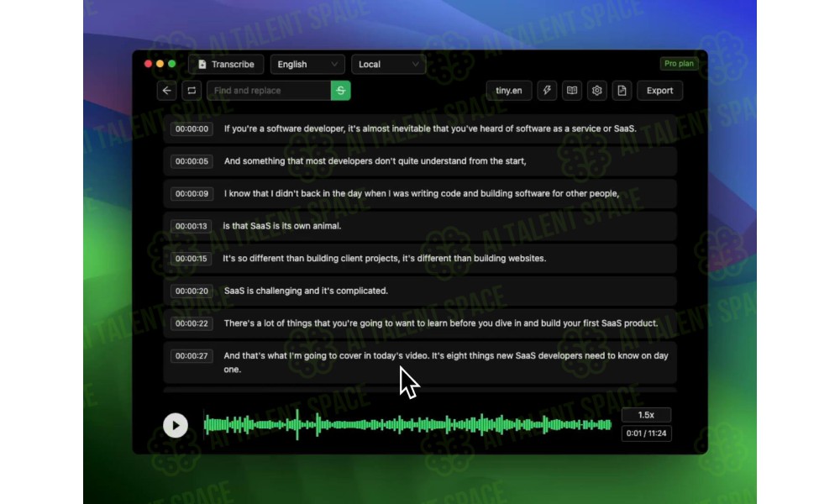Select line "is that SaaS is its own animal."
The image size is (840, 504).
[281, 226]
